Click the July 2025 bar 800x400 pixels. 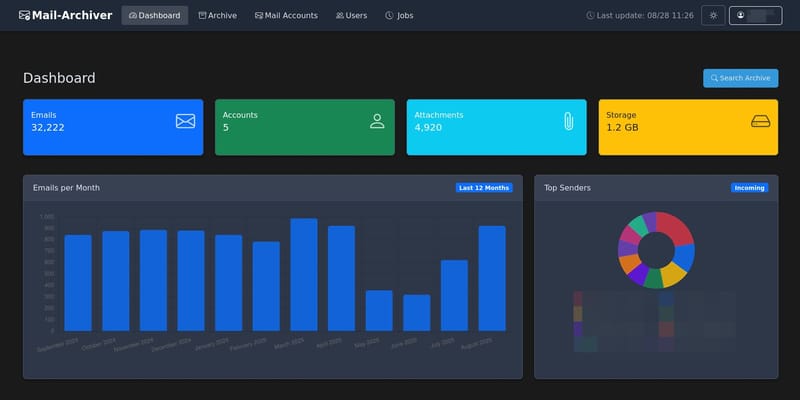point(455,296)
